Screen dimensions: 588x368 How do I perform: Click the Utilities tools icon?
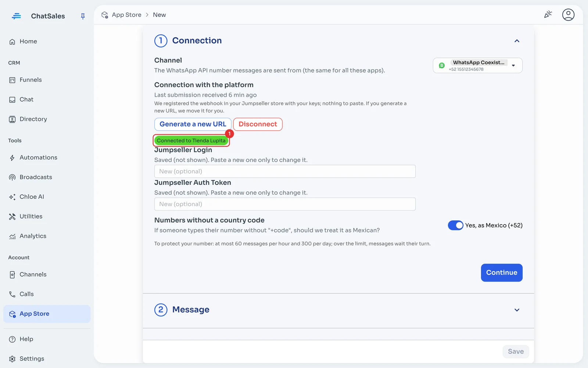pos(12,216)
